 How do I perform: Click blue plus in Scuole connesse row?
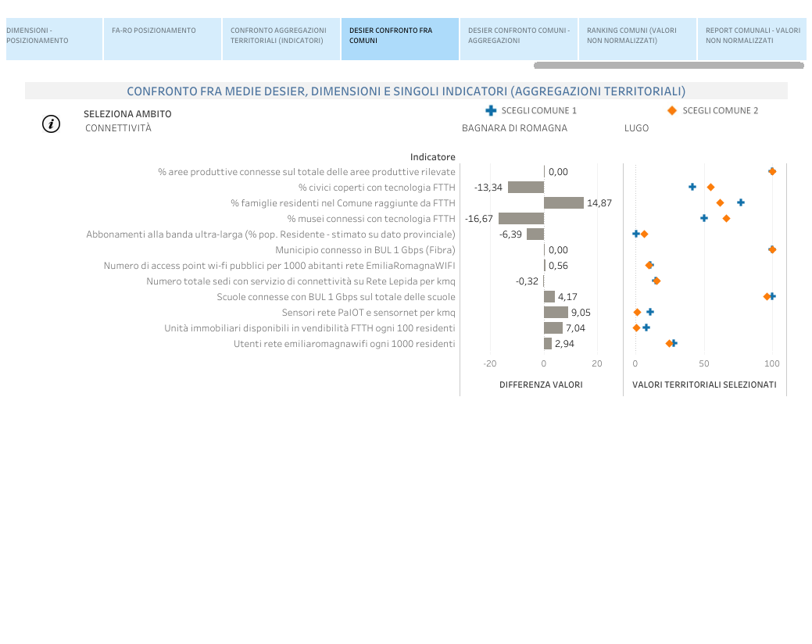(x=773, y=296)
